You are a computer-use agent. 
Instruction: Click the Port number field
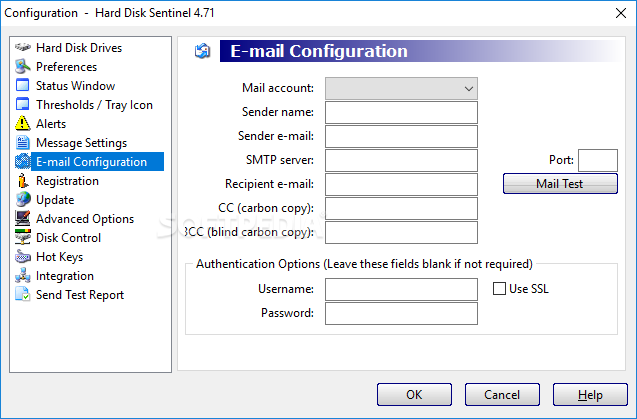pyautogui.click(x=598, y=161)
